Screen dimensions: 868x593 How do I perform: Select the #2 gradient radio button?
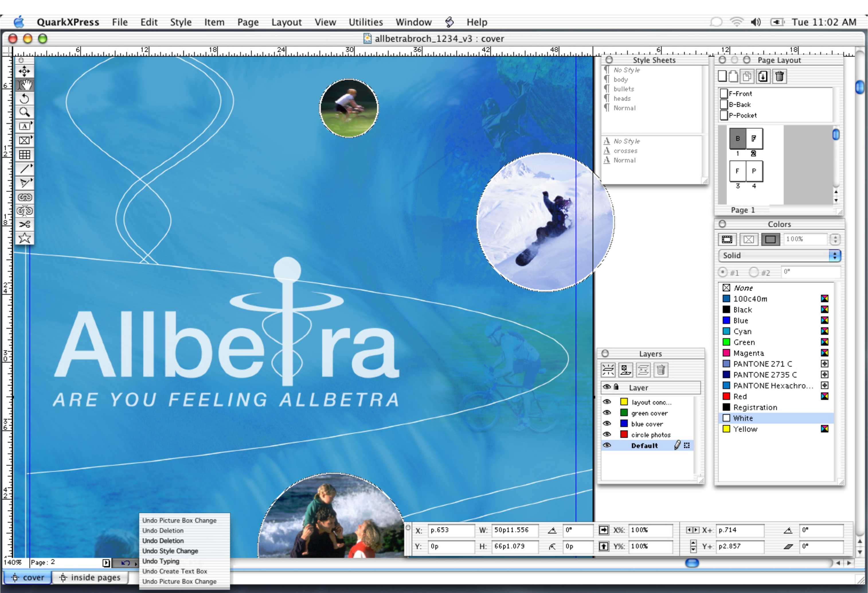pos(754,272)
